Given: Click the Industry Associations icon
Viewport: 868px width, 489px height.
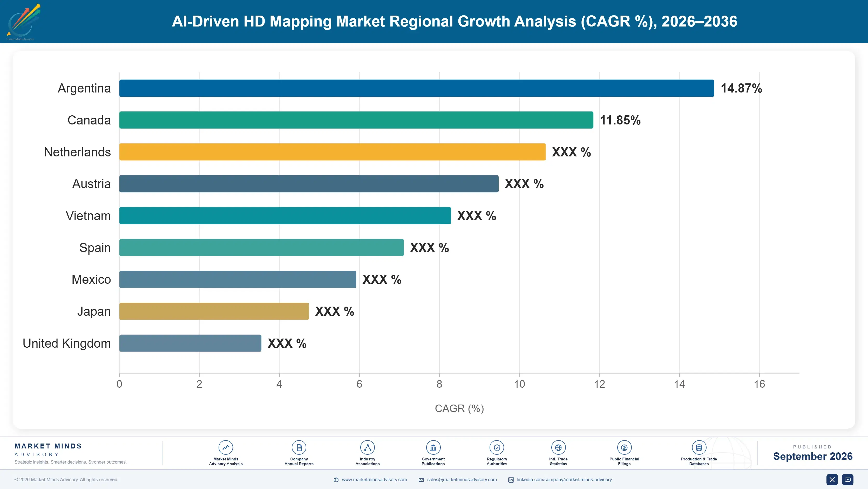Looking at the screenshot, I should pyautogui.click(x=367, y=447).
